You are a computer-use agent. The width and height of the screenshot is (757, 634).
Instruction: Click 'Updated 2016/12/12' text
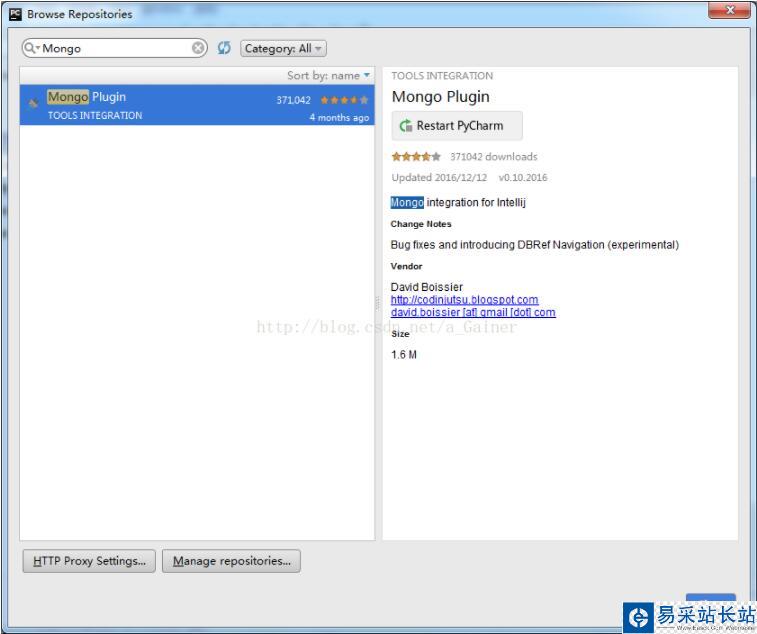click(439, 177)
